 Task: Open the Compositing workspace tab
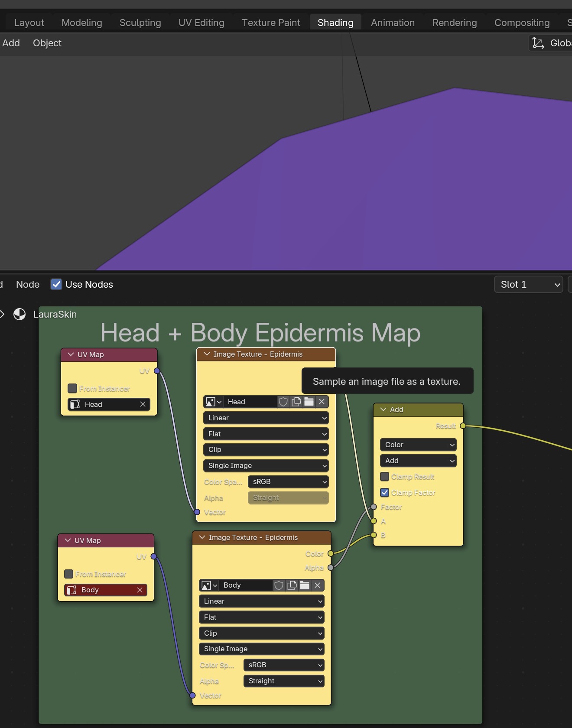pos(522,23)
